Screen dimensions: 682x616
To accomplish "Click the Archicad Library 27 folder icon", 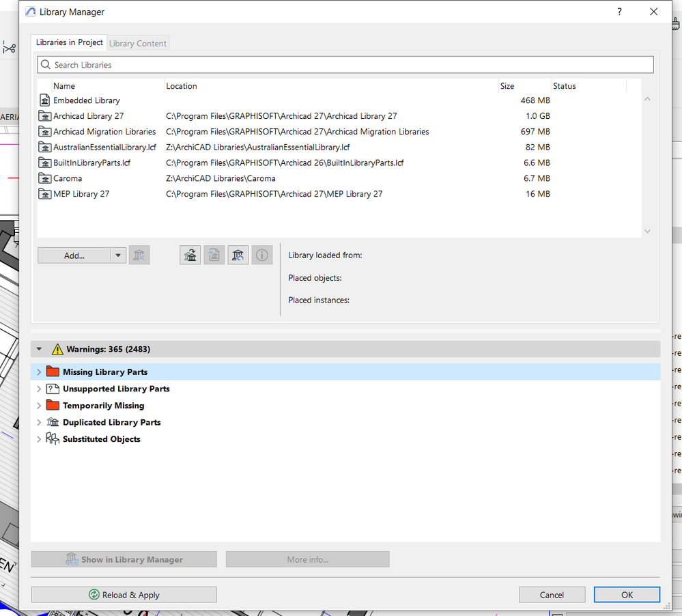I will click(x=45, y=116).
